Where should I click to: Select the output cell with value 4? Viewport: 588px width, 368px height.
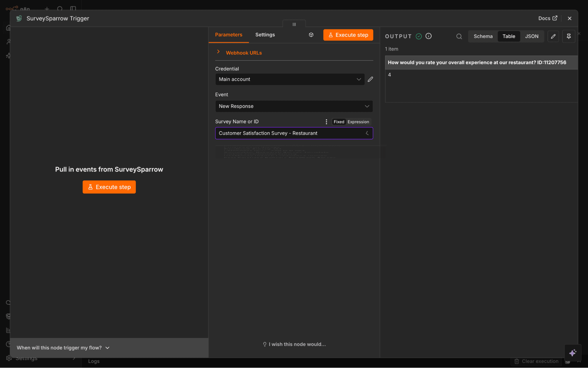(481, 75)
